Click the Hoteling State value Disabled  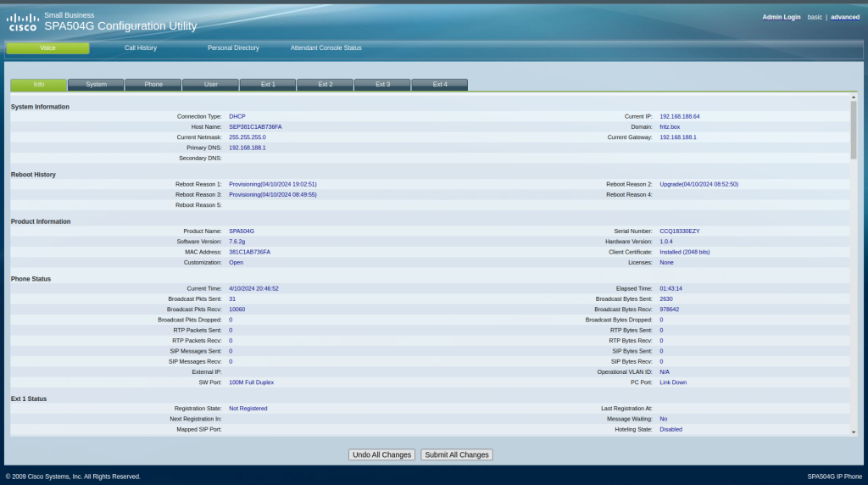point(670,430)
